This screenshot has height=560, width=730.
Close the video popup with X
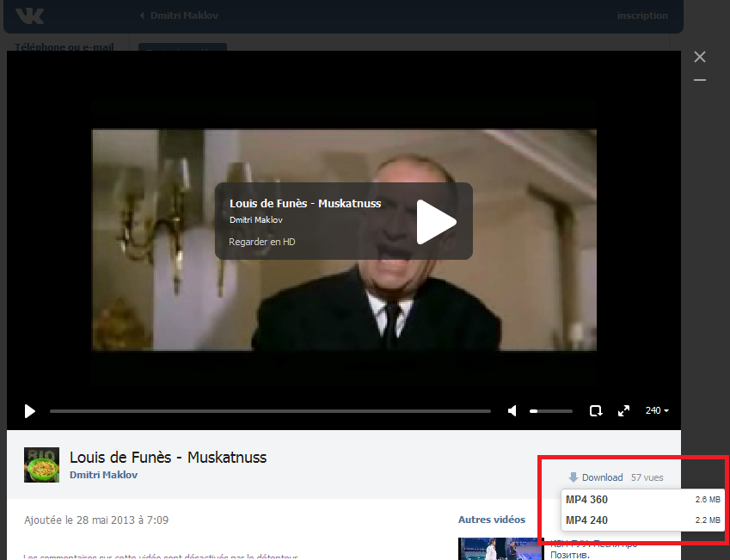click(x=700, y=57)
